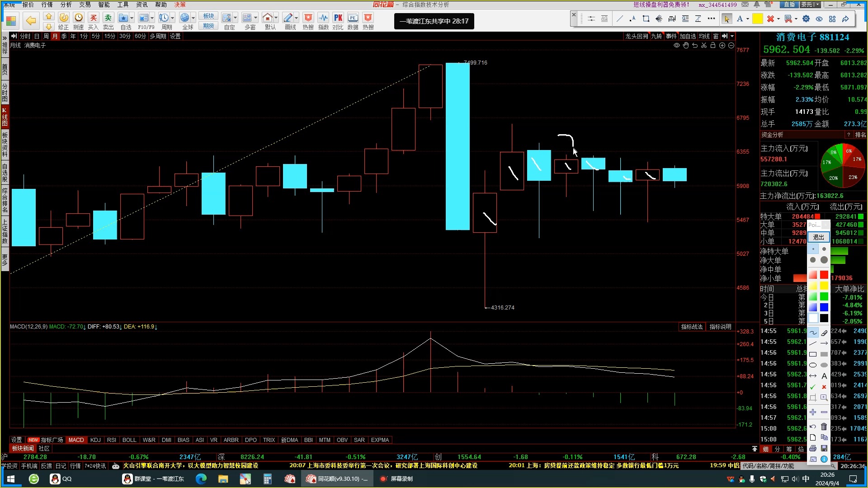
Task: Click the back arrow toolbar icon
Action: (31, 20)
